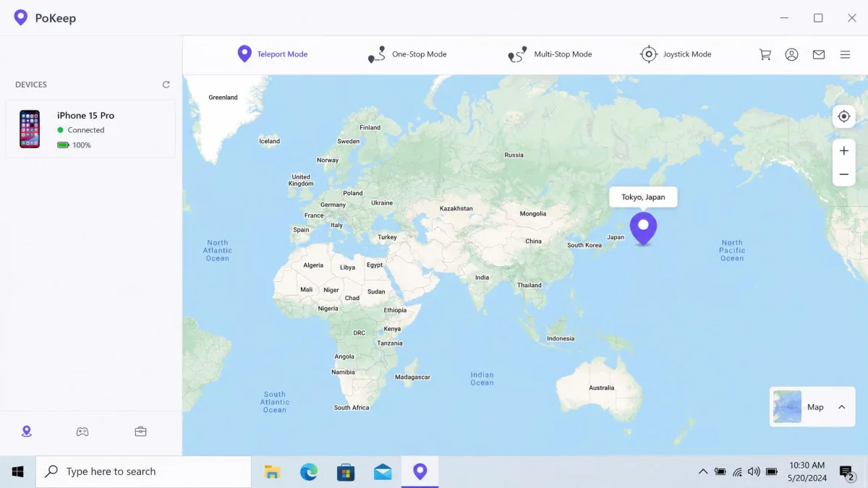Click the Russia label on map
Image resolution: width=868 pixels, height=488 pixels.
[514, 155]
